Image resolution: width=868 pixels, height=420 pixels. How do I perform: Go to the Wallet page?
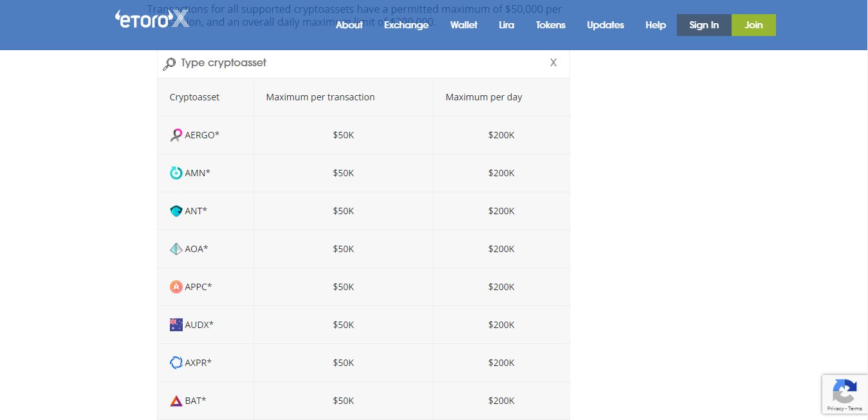464,25
